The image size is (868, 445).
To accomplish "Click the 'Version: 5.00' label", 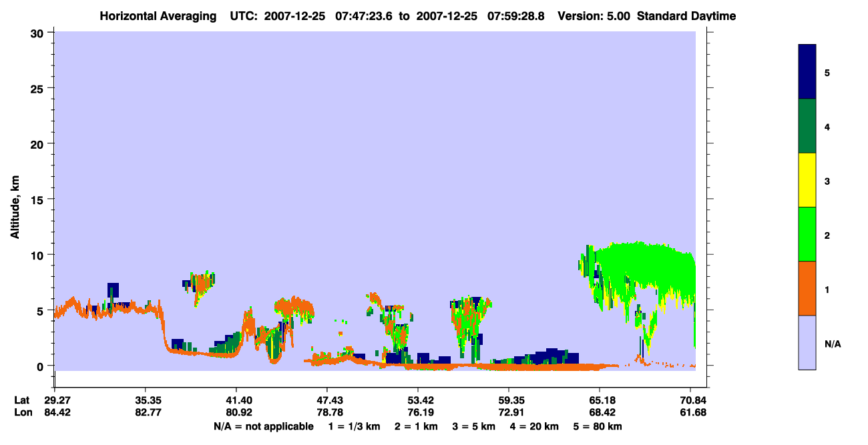I will pos(594,16).
